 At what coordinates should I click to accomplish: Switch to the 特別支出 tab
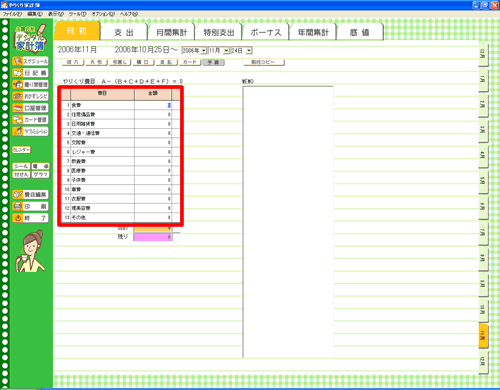219,32
